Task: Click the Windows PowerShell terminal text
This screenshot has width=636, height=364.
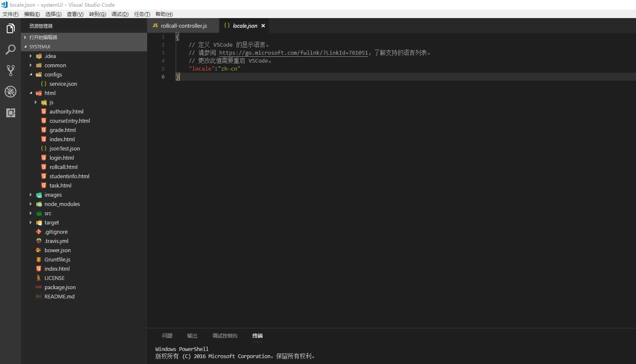Action: [x=182, y=349]
